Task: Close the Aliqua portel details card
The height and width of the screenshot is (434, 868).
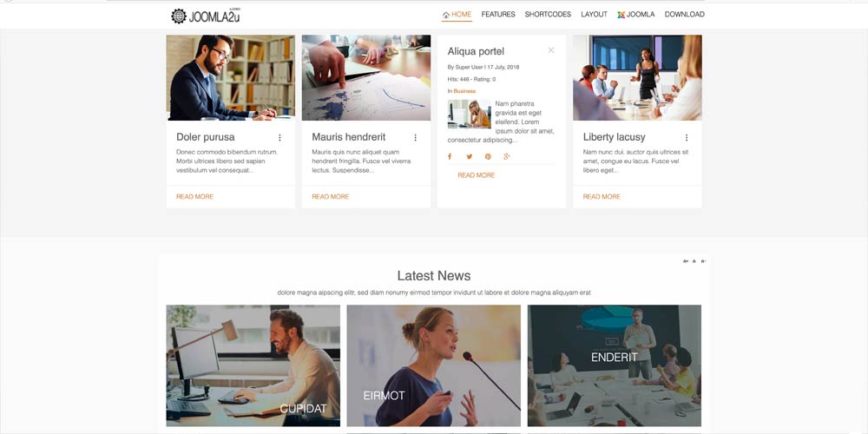Action: [x=551, y=50]
